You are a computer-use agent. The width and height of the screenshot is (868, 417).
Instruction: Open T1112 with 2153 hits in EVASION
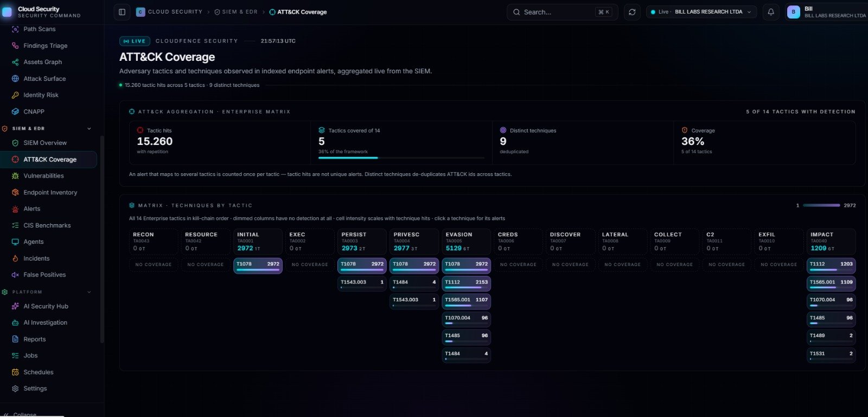466,283
